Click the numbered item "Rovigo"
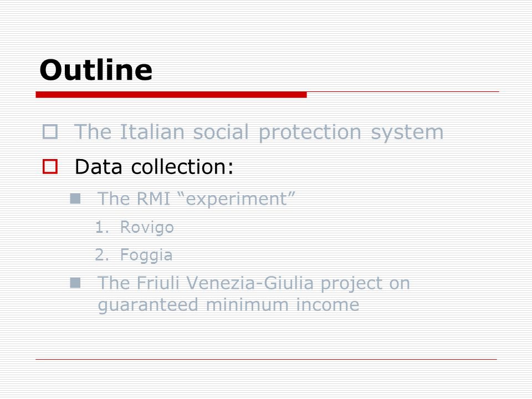 tap(147, 227)
